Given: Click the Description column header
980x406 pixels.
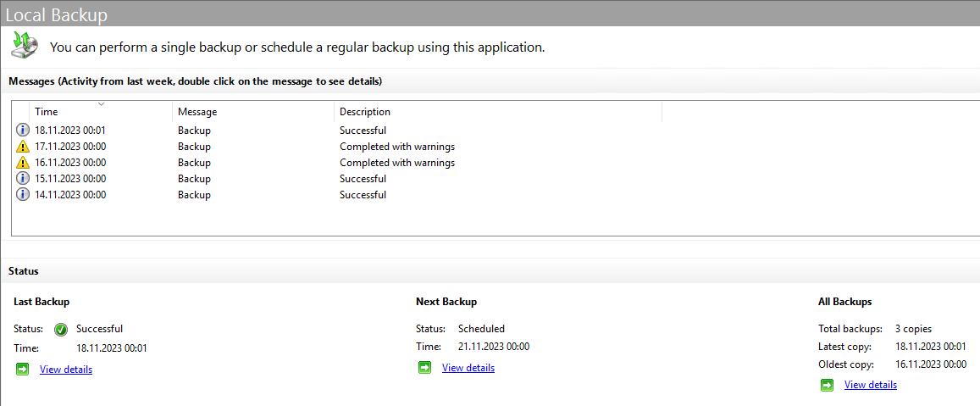Looking at the screenshot, I should coord(365,112).
